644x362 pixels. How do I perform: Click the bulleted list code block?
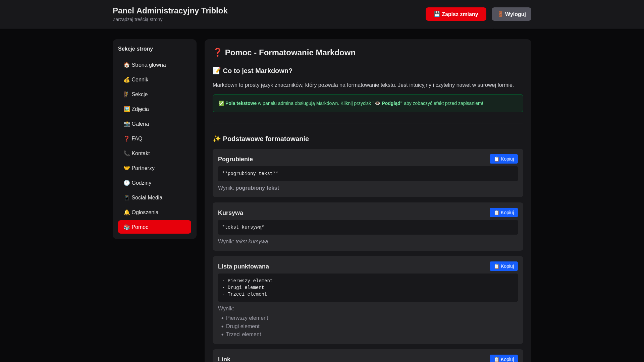click(368, 288)
